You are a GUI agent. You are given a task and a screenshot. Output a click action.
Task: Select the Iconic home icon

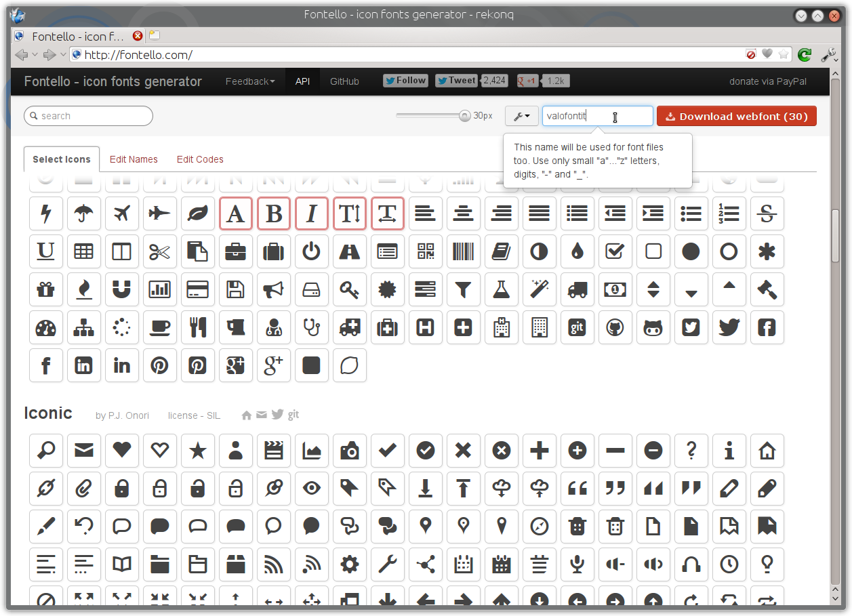(767, 451)
